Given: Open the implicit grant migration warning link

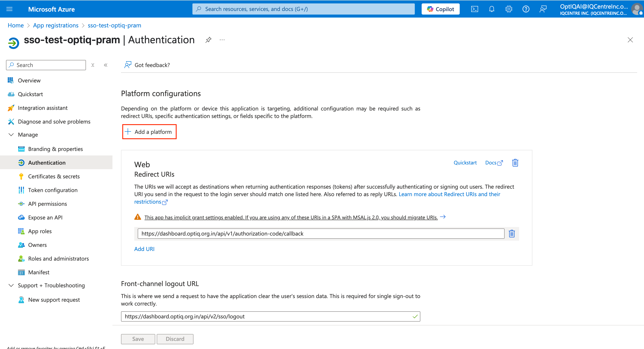Looking at the screenshot, I should tap(291, 217).
